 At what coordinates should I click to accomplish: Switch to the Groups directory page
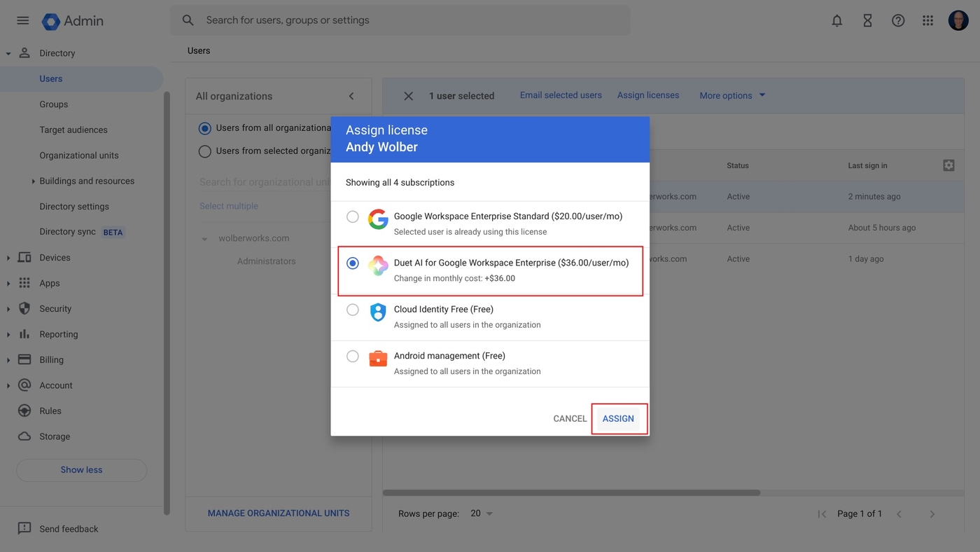pos(53,104)
